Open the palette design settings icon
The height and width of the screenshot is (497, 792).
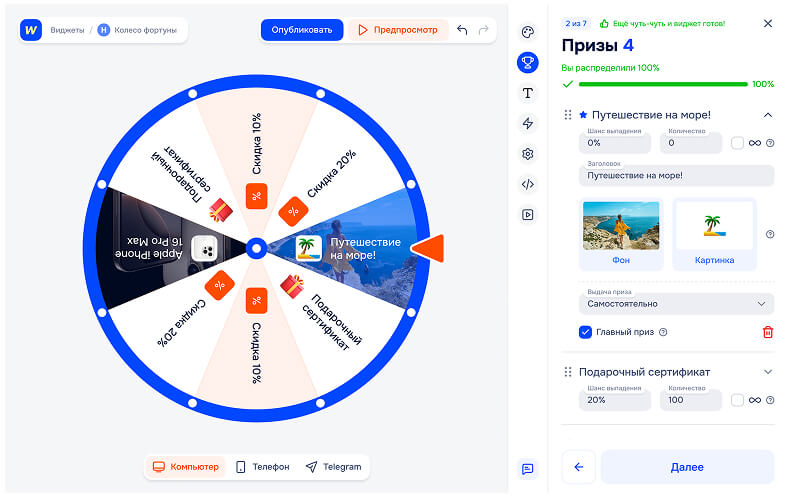click(x=528, y=32)
